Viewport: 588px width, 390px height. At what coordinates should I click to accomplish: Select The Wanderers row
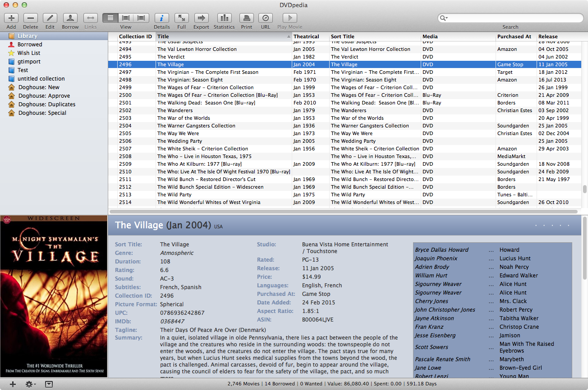(x=345, y=110)
